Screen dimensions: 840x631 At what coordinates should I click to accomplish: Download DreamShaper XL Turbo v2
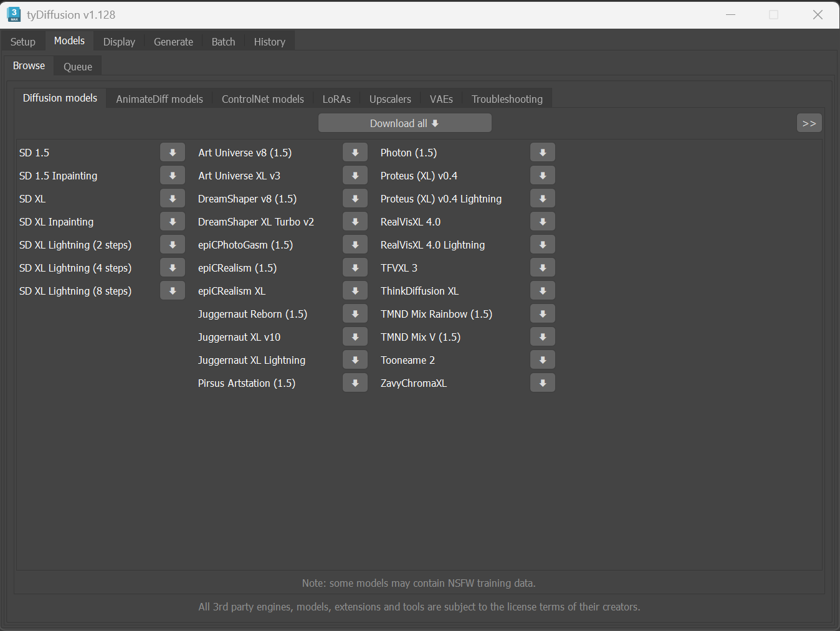[355, 222]
